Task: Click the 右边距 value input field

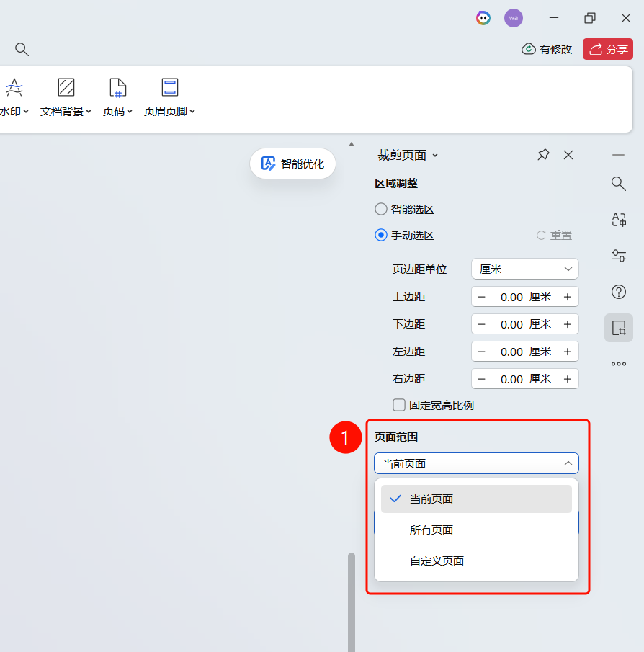Action: (x=524, y=379)
